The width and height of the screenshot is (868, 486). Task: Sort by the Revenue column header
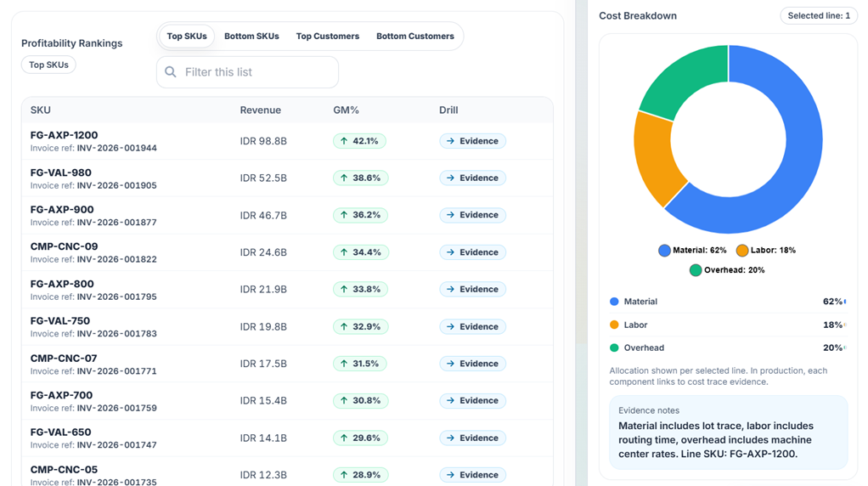tap(260, 110)
